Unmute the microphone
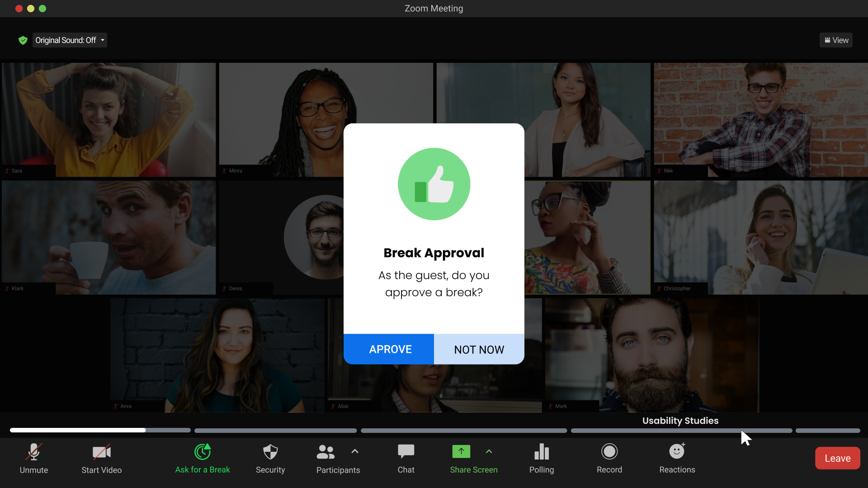 (x=34, y=452)
